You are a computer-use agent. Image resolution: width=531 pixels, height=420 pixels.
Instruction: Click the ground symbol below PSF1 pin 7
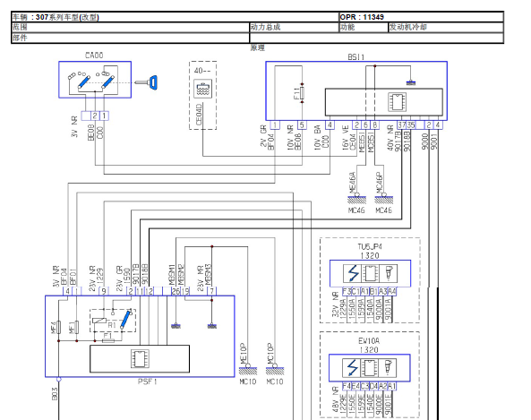click(x=212, y=326)
